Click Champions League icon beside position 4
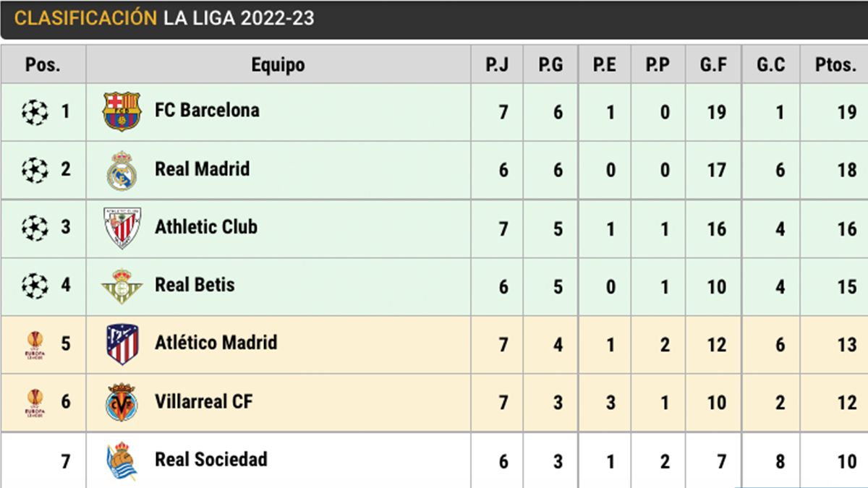This screenshot has width=868, height=488. [35, 286]
